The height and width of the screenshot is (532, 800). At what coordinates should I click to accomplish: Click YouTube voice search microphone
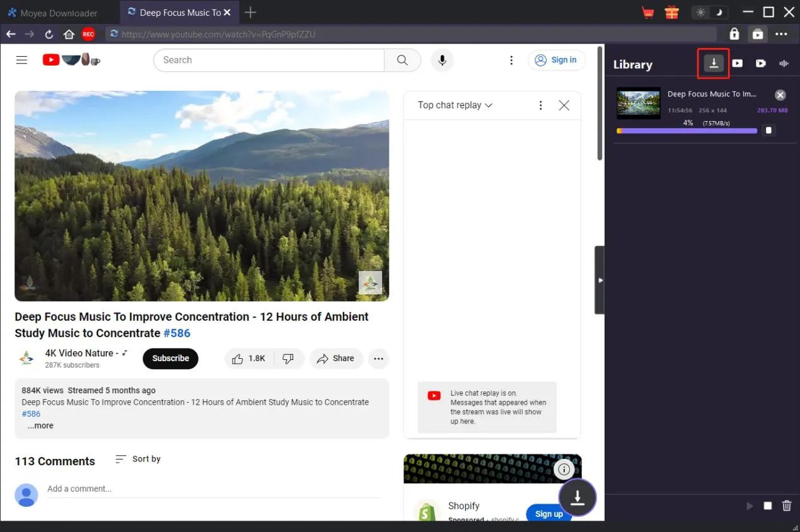pos(443,60)
